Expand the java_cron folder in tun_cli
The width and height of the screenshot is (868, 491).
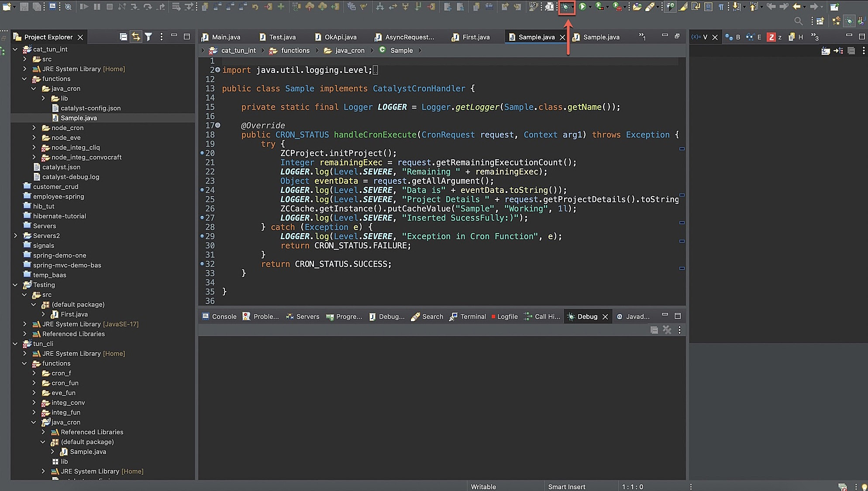[34, 422]
